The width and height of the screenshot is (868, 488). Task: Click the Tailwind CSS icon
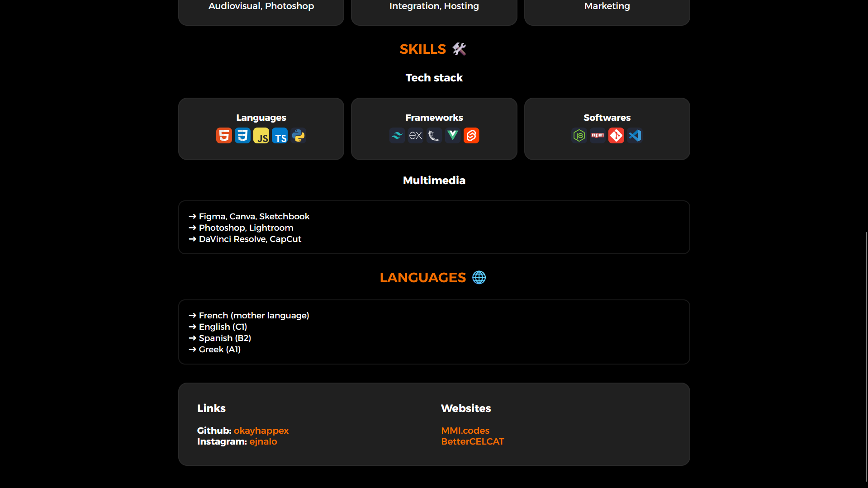coord(397,136)
